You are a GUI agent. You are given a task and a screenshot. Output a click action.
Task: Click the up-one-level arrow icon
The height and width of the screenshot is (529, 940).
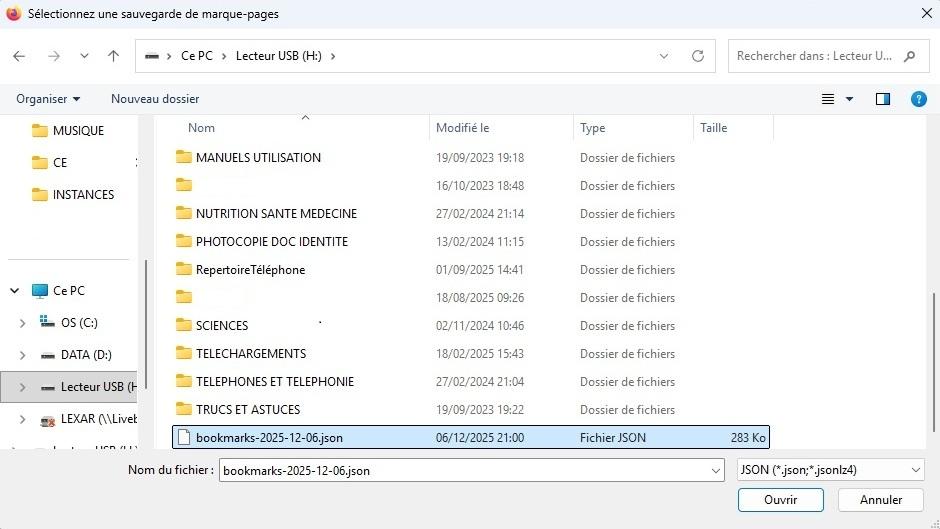click(x=113, y=56)
